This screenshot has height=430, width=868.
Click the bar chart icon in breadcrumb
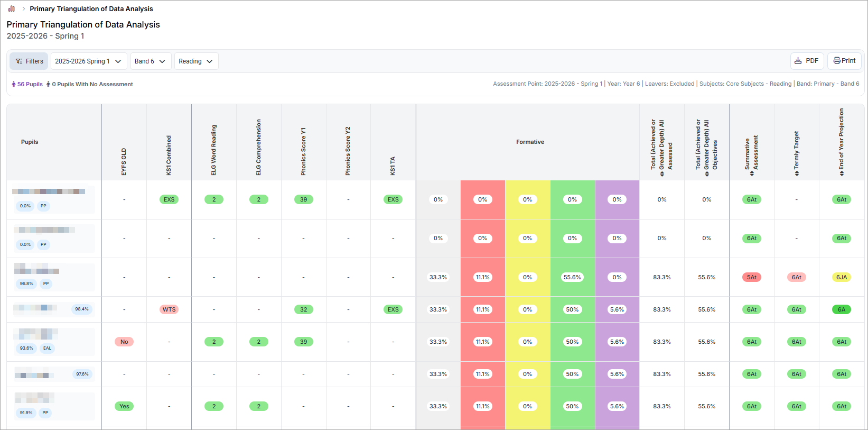click(x=12, y=8)
